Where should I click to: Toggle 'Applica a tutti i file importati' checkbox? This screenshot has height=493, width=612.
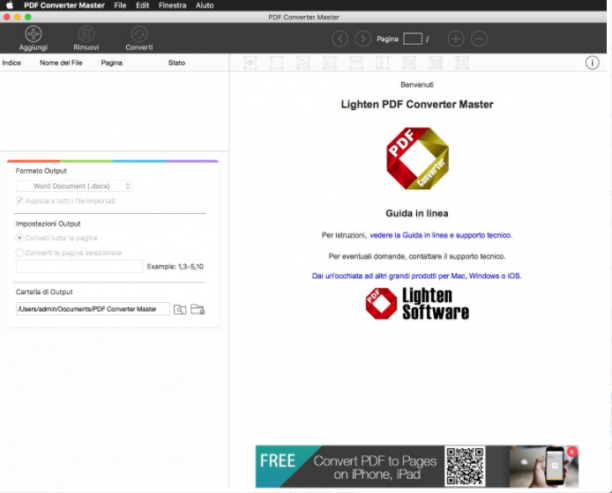pyautogui.click(x=19, y=201)
